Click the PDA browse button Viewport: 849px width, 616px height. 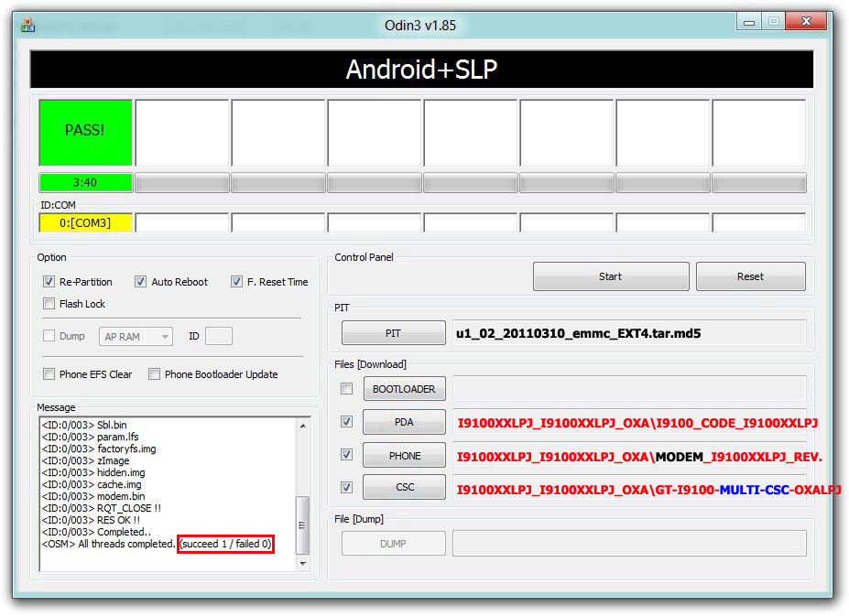404,422
